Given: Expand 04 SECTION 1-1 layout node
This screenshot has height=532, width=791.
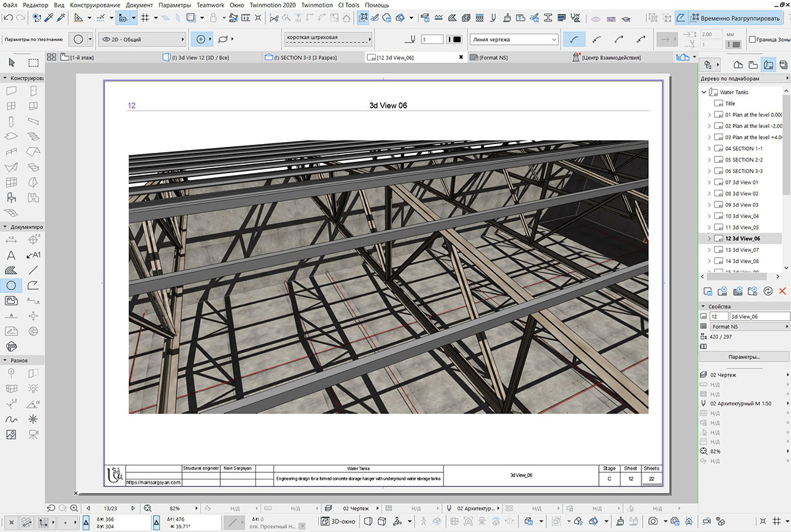Looking at the screenshot, I should (709, 149).
